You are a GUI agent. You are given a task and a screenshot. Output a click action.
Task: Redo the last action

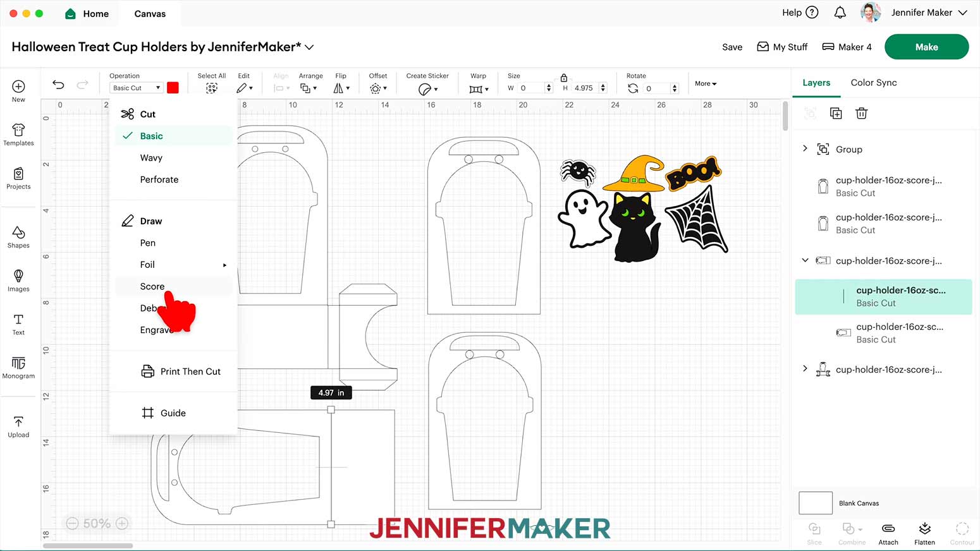point(82,85)
